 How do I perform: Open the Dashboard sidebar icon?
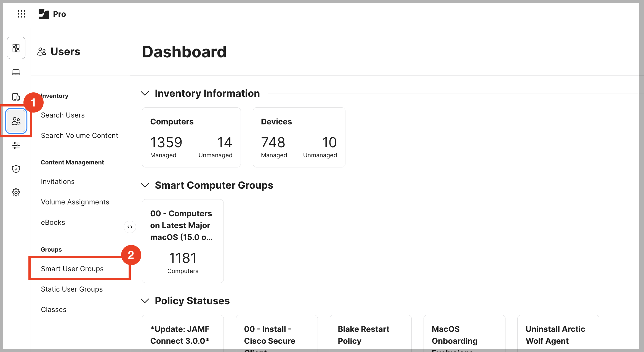(16, 48)
